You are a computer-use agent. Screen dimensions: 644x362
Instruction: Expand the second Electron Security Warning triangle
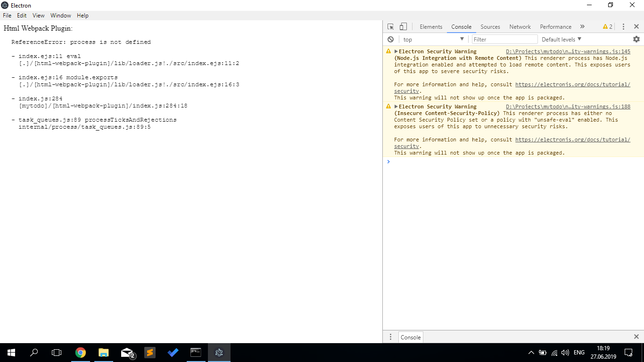coord(396,107)
